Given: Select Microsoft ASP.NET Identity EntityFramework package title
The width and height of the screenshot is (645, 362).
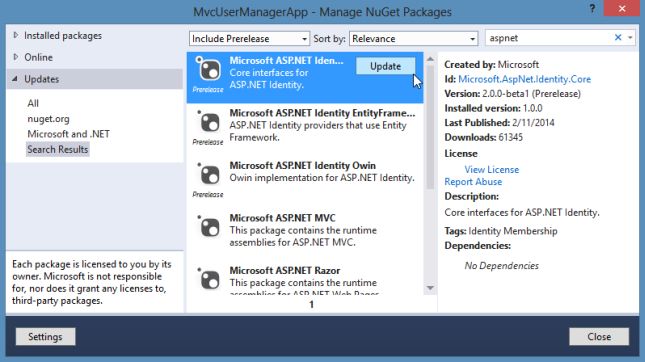Looking at the screenshot, I should [x=322, y=113].
